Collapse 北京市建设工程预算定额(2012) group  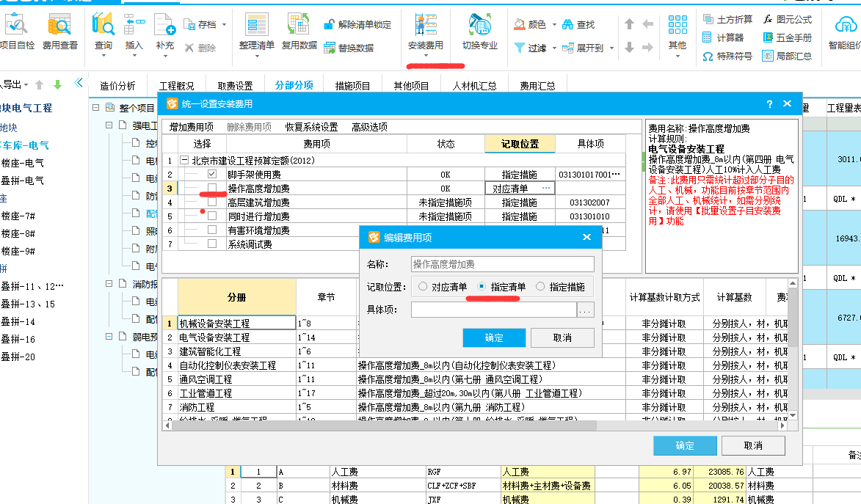(184, 161)
